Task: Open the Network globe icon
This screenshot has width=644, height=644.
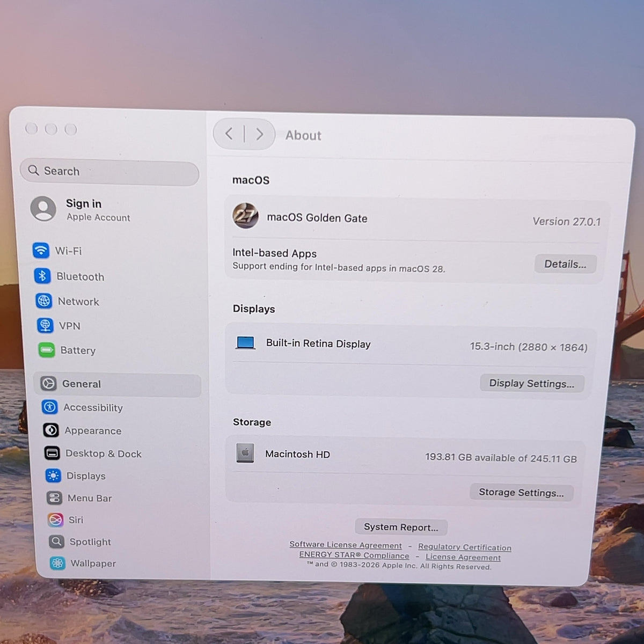Action: click(44, 301)
